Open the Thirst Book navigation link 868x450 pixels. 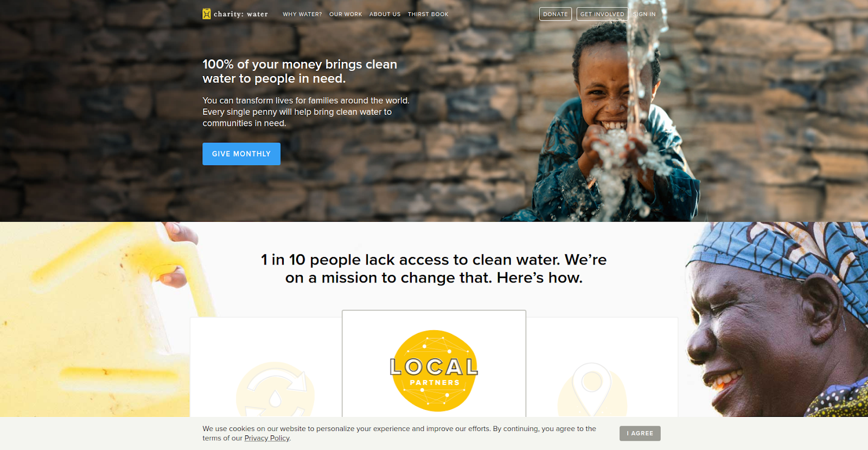428,14
